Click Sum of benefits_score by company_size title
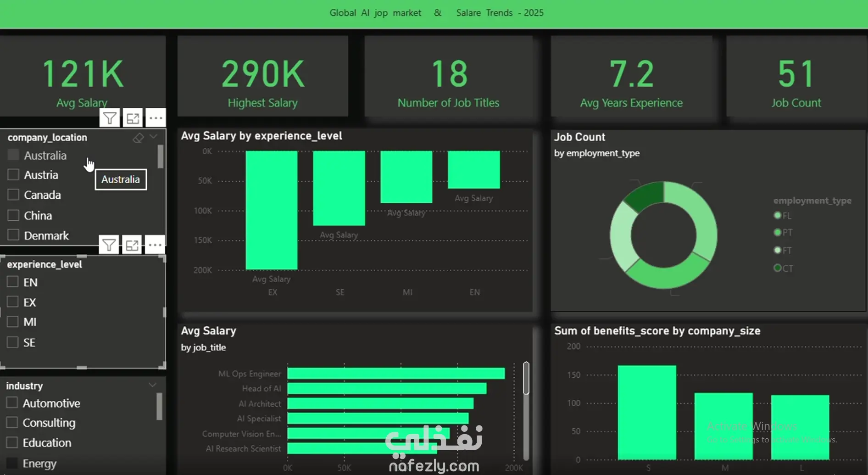The width and height of the screenshot is (868, 475). coord(657,331)
